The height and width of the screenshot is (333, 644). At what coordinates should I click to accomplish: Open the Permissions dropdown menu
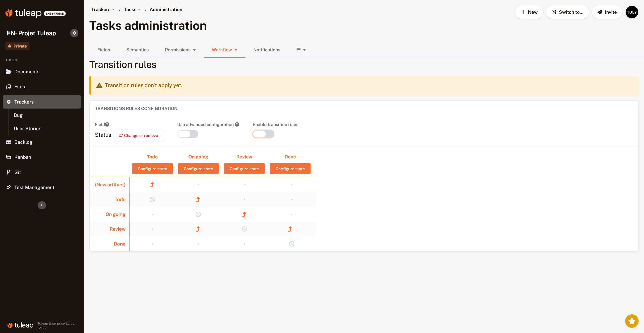[180, 50]
